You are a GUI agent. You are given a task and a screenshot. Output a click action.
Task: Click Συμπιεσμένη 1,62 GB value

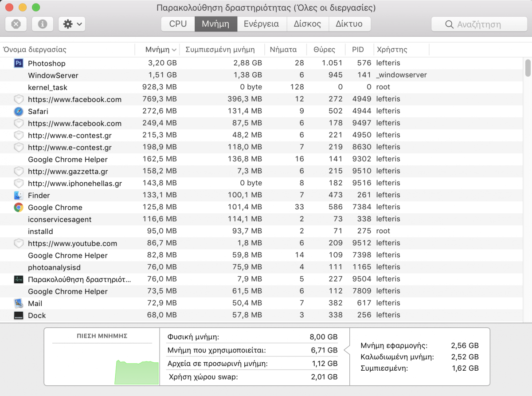[x=465, y=368]
